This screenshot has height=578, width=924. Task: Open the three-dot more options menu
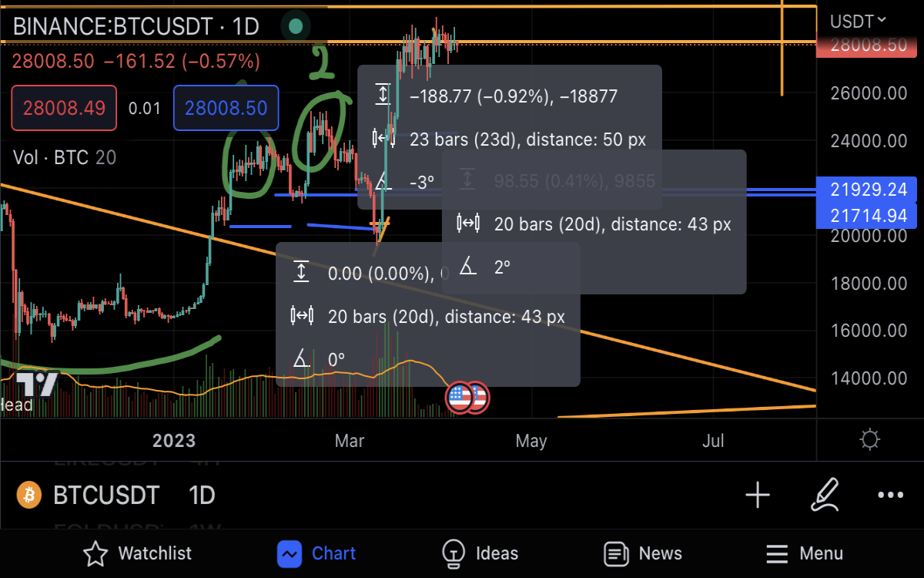tap(890, 495)
